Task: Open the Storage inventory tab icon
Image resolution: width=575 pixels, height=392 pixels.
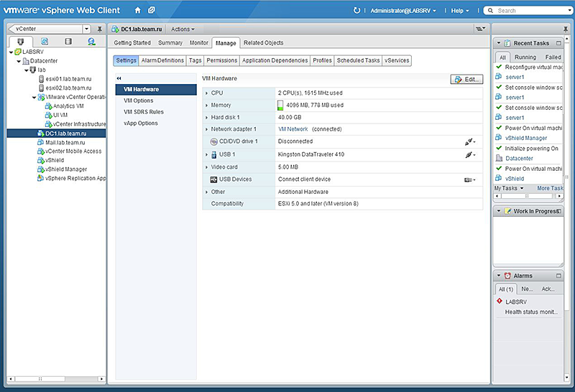Action: pos(68,42)
